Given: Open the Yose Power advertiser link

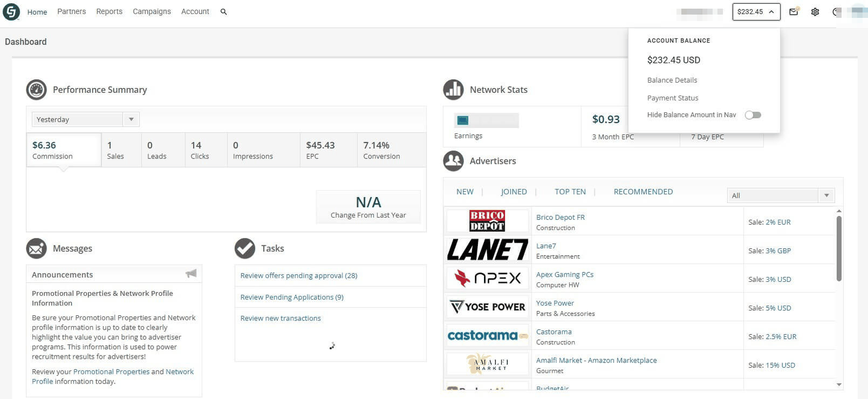Looking at the screenshot, I should (555, 303).
